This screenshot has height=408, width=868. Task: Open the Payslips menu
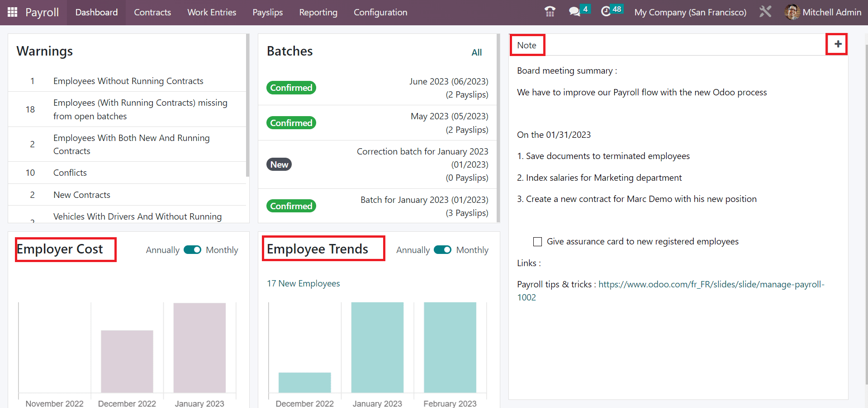click(x=267, y=12)
